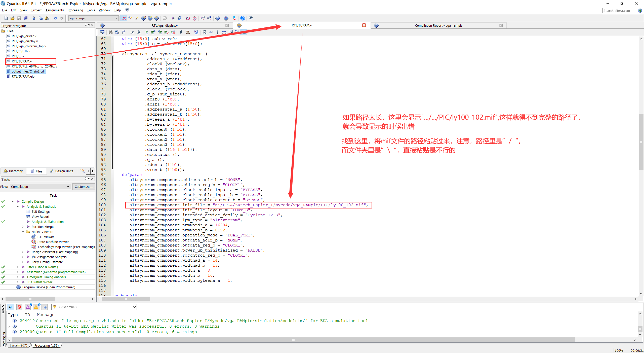The width and height of the screenshot is (644, 353).
Task: Click the All messages filter button
Action: pyautogui.click(x=10, y=307)
